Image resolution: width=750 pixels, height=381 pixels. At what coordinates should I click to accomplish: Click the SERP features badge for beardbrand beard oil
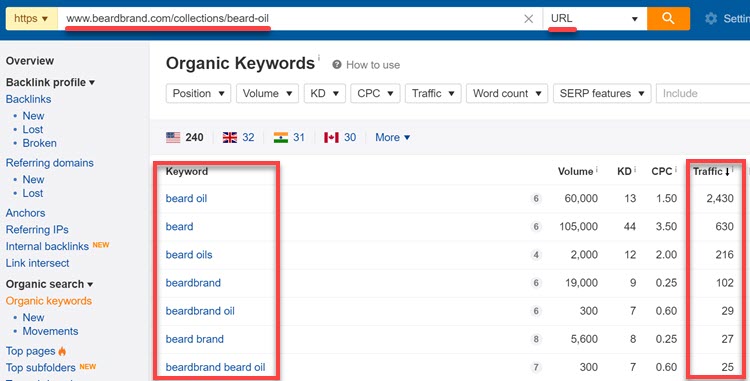536,368
